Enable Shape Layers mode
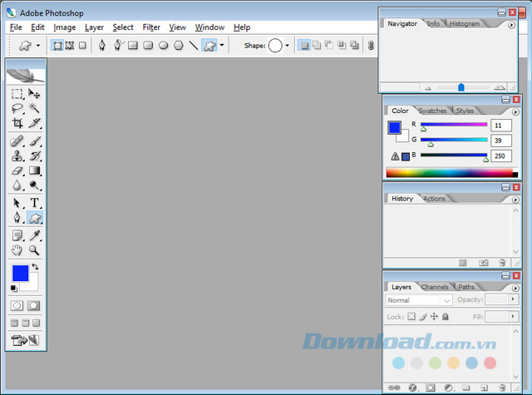 (x=57, y=46)
